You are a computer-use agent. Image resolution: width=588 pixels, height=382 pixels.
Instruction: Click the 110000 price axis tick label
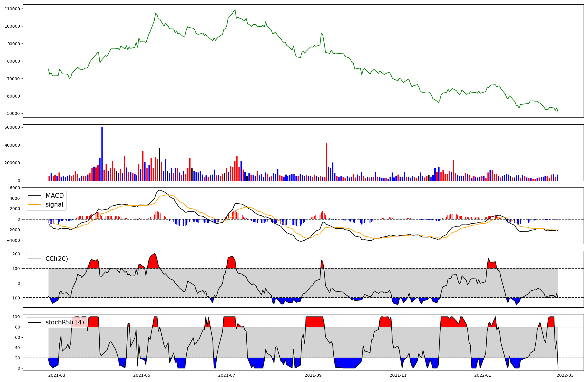[x=12, y=9]
